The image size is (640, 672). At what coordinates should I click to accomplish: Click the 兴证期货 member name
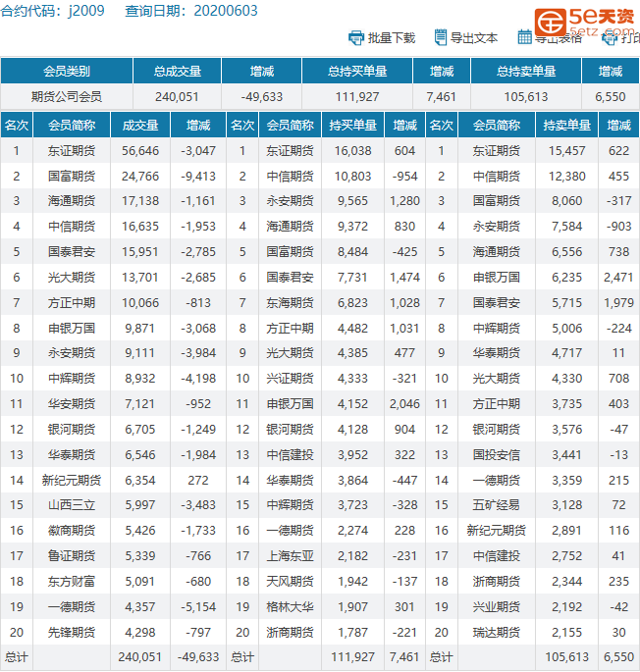pyautogui.click(x=290, y=379)
